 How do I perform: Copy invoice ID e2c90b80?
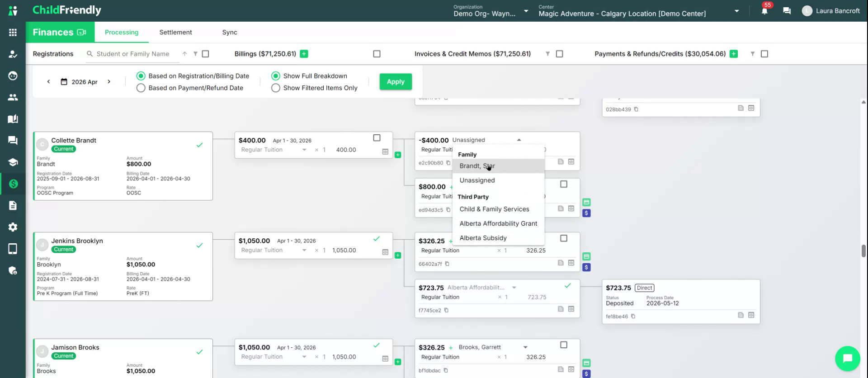448,163
